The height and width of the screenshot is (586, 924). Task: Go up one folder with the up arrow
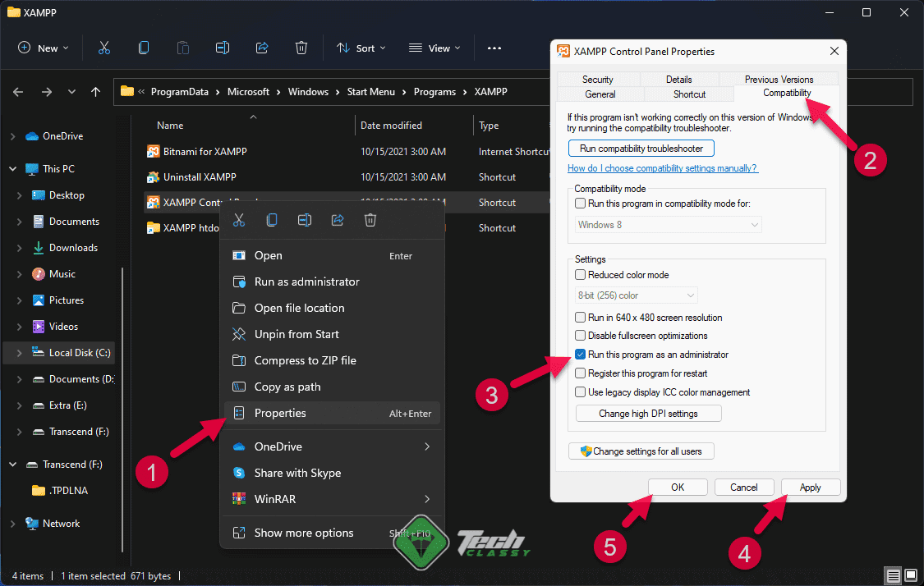click(95, 91)
